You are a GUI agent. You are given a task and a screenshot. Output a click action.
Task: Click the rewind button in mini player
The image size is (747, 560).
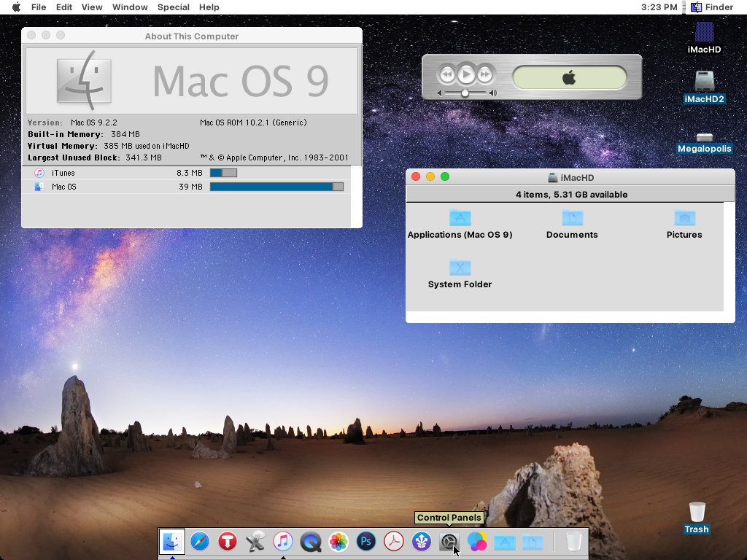pos(447,74)
